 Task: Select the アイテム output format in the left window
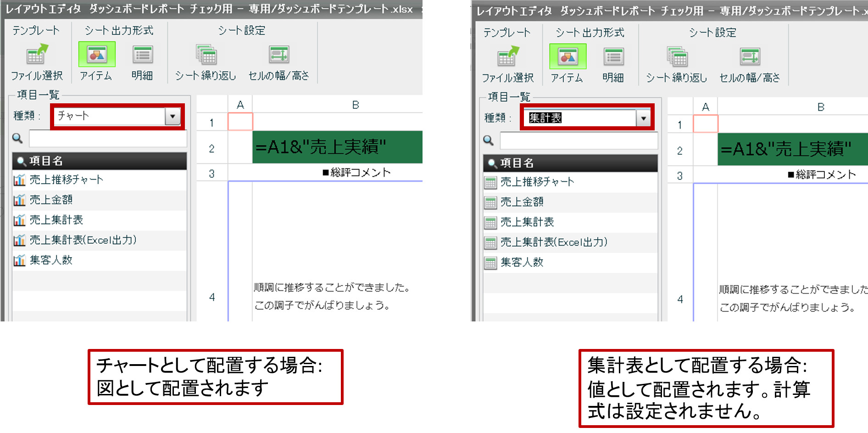pos(97,55)
